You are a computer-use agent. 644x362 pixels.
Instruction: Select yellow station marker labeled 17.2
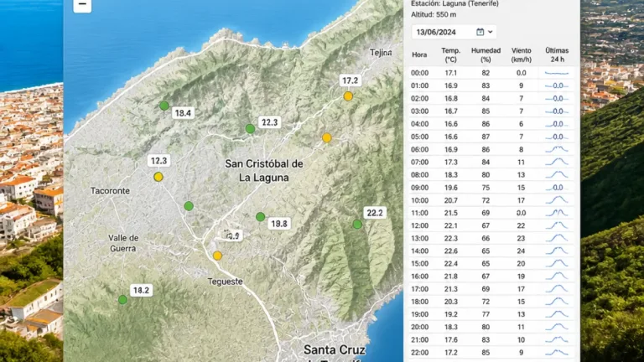pyautogui.click(x=348, y=96)
